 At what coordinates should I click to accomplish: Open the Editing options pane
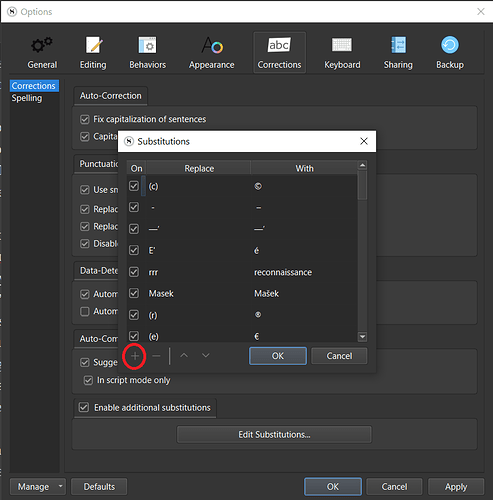(93, 53)
